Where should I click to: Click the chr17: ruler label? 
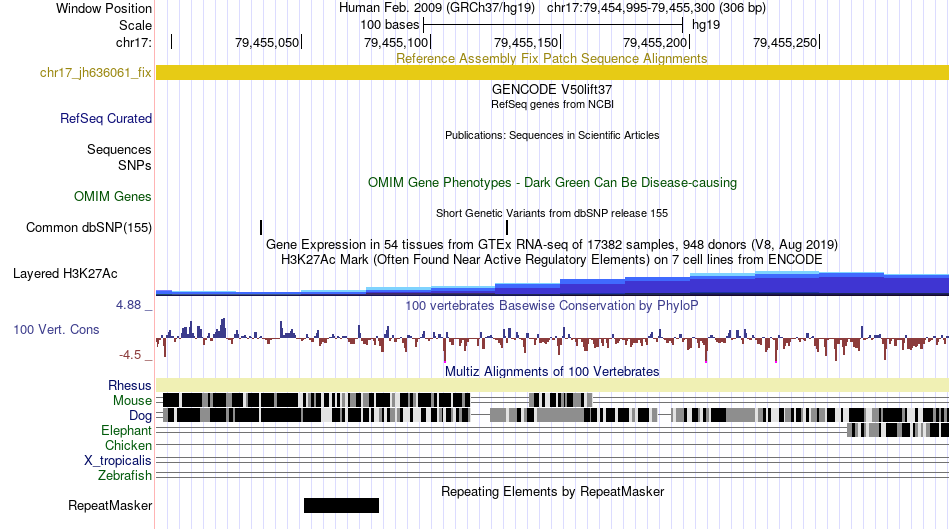(133, 42)
